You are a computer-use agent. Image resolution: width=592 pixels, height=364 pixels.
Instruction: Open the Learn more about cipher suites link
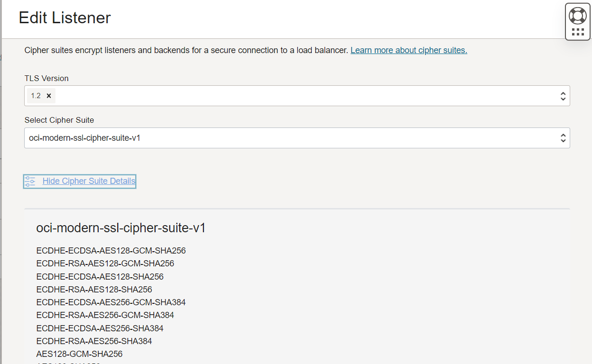408,50
